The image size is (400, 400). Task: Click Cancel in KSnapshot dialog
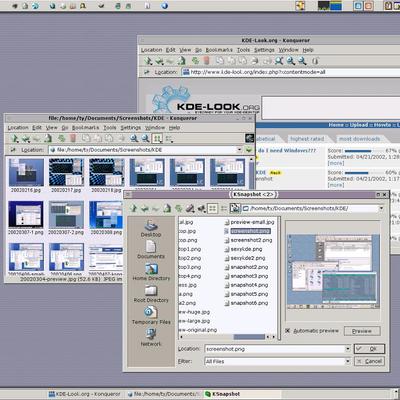[x=369, y=361]
